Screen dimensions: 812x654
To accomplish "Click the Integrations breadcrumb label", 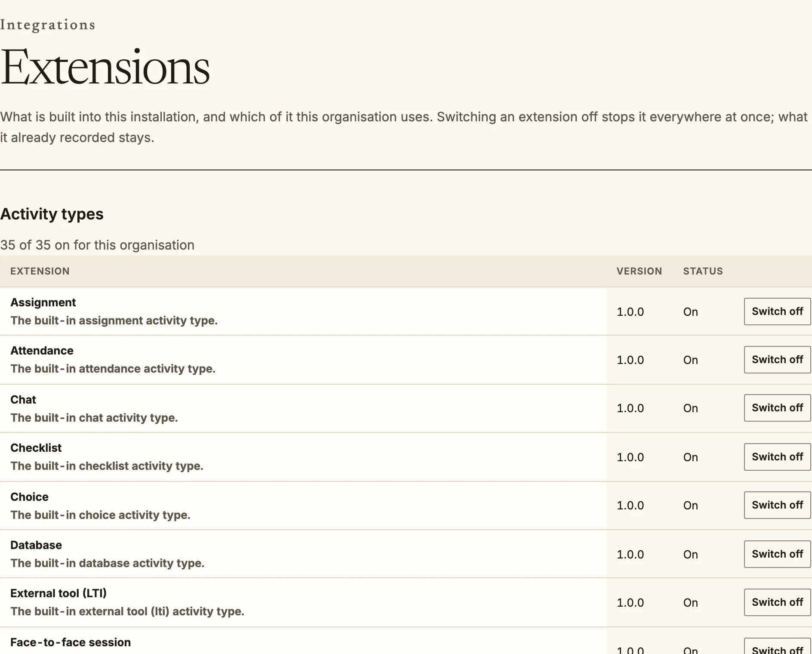I will pos(48,25).
